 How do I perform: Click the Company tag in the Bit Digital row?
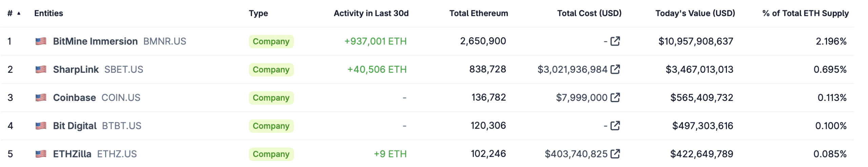point(271,126)
